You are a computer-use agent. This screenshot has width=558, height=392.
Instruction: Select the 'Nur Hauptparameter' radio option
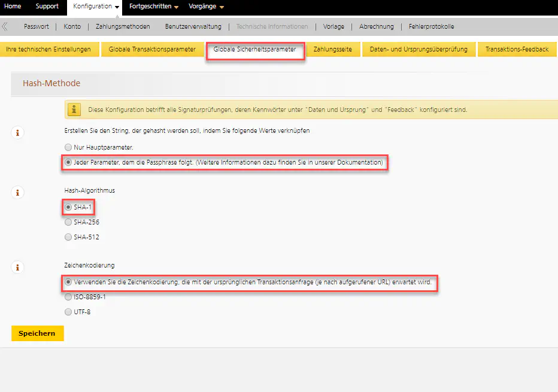click(68, 147)
